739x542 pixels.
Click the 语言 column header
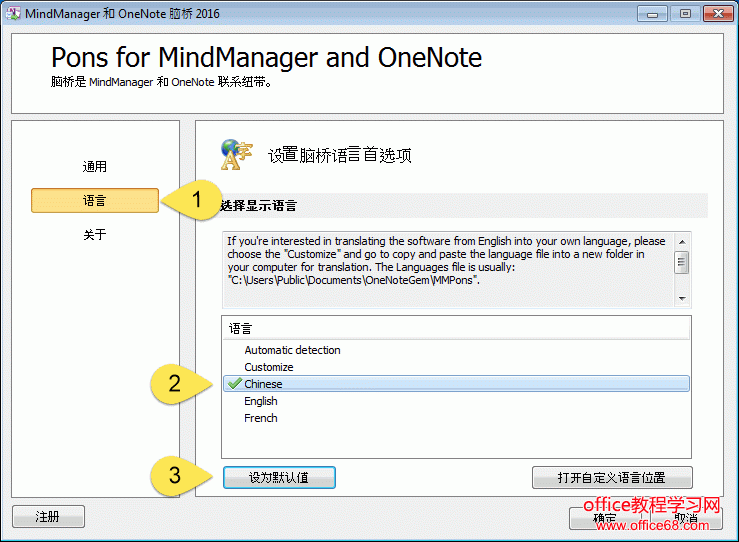pos(456,328)
